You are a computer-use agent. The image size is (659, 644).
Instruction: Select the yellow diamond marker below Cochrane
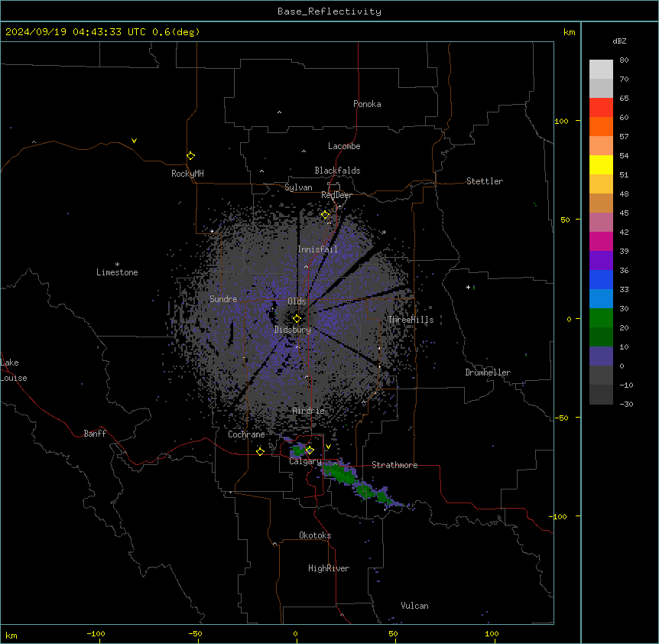260,451
